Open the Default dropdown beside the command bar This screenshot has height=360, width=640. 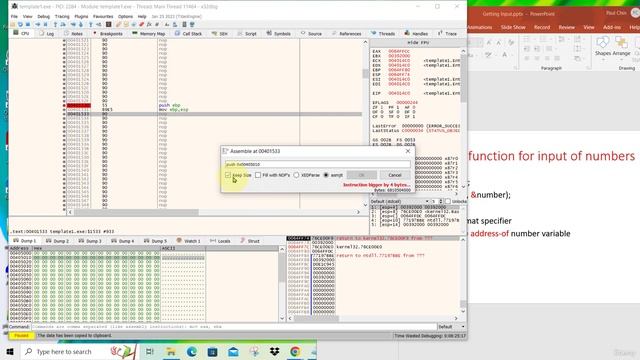(x=451, y=327)
